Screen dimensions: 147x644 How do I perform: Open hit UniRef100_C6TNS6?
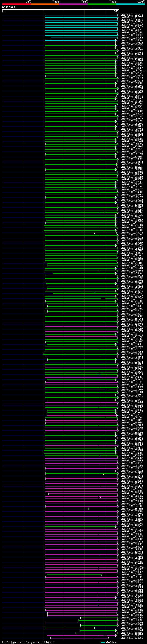tap(132, 27)
